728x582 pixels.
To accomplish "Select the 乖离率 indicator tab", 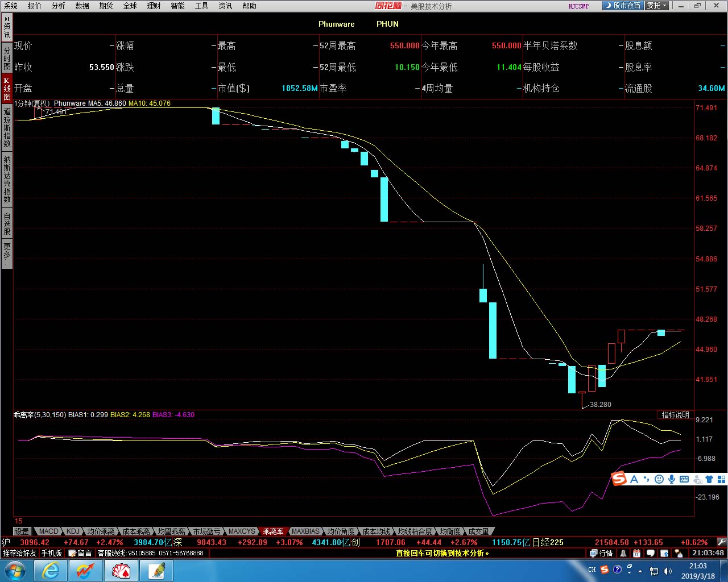I will (273, 531).
